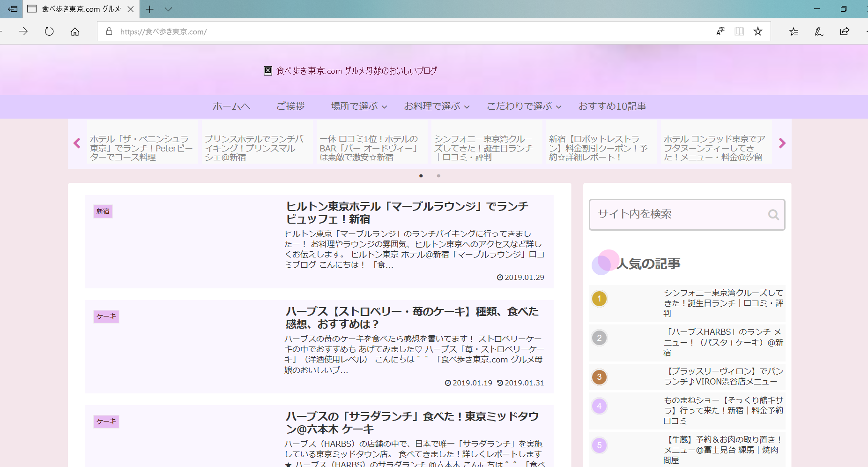Click the ケーキ tag on strawberry cake article
Screen dimensions: 868x467
pos(106,316)
